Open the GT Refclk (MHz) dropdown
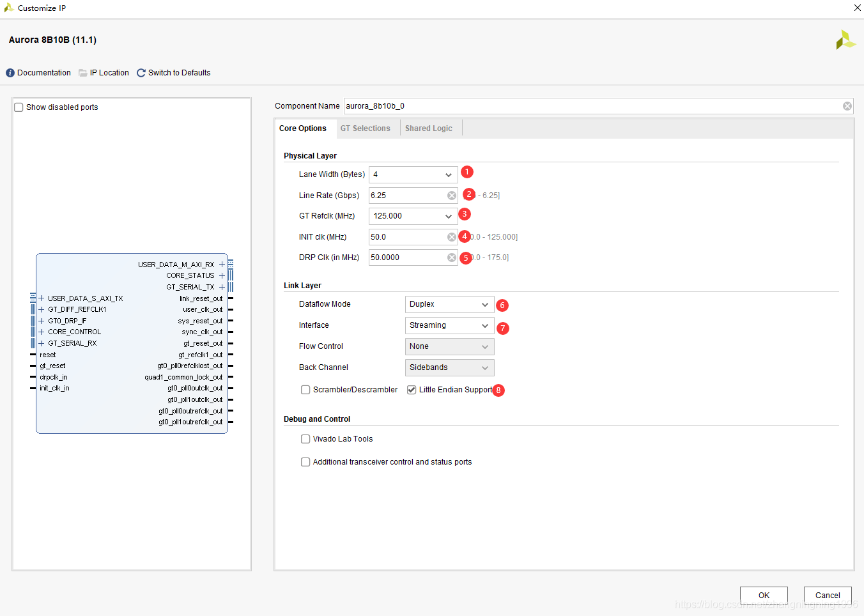 (x=413, y=216)
